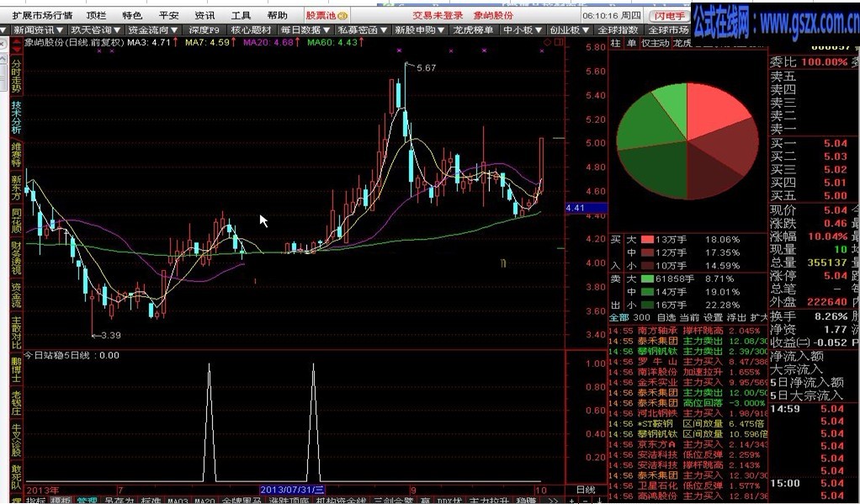Image resolution: width=860 pixels, height=504 pixels.
Task: Open the 特色 menu
Action: click(x=132, y=15)
